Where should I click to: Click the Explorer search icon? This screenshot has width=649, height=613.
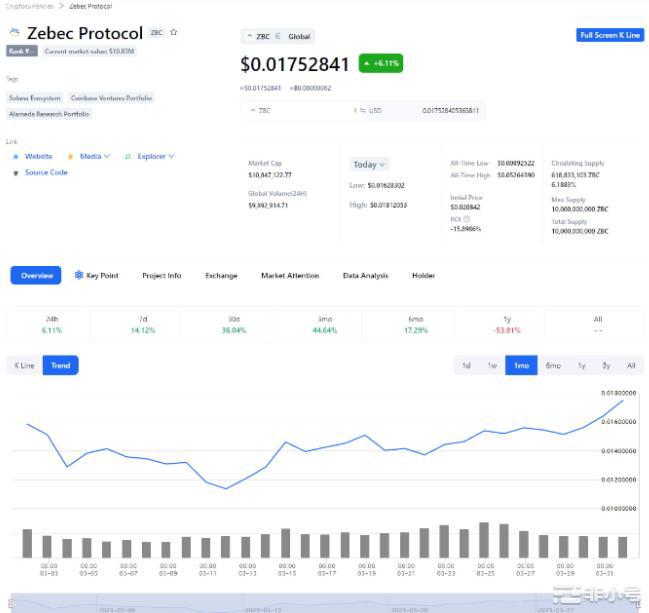click(128, 156)
